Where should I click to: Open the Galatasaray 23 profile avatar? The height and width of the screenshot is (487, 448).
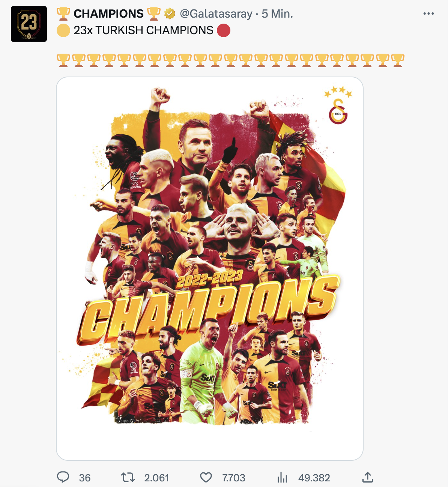pos(29,24)
